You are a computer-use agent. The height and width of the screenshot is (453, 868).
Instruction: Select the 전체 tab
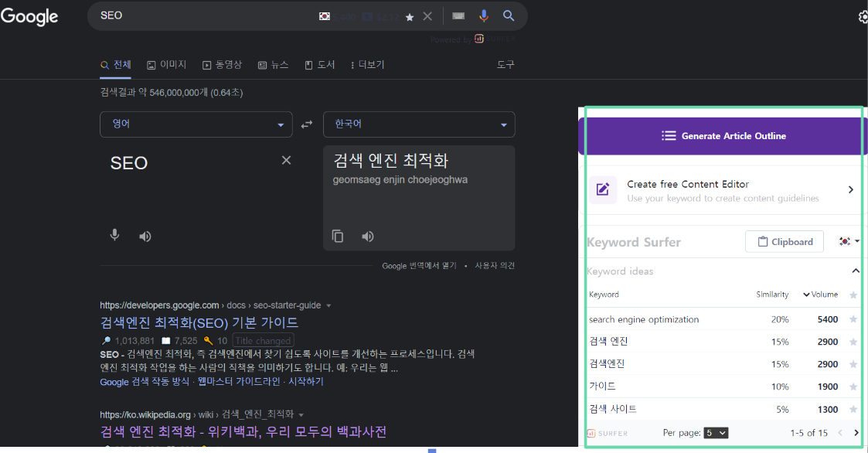116,65
